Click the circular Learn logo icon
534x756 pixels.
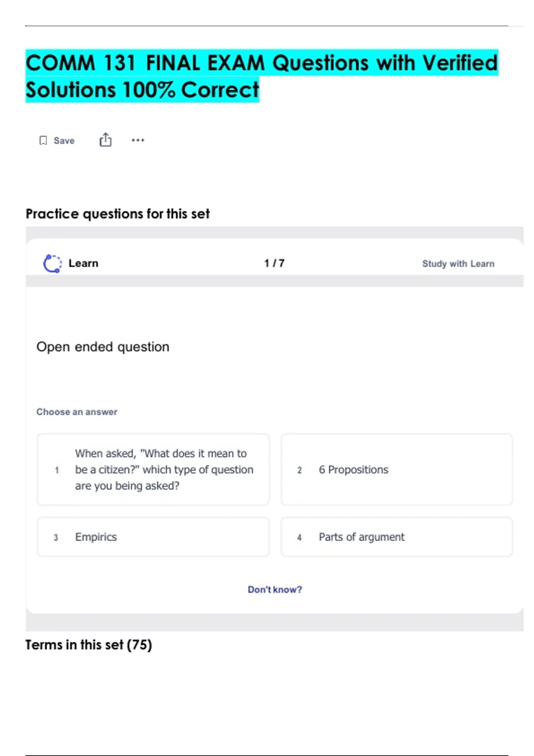click(52, 263)
